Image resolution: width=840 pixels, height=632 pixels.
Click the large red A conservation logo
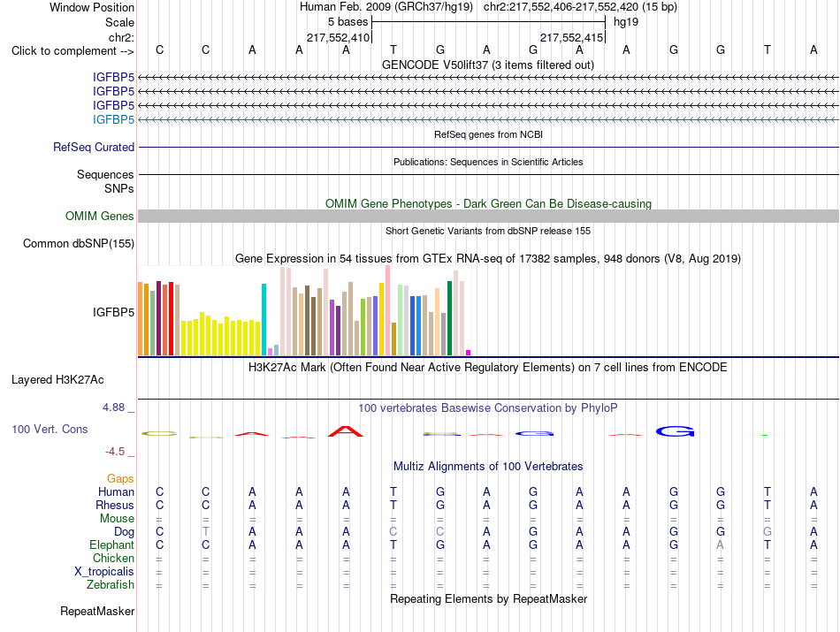pos(346,431)
